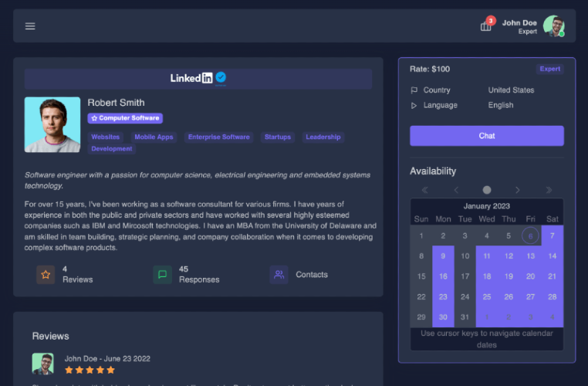Click the green chat Responses icon

pos(162,275)
